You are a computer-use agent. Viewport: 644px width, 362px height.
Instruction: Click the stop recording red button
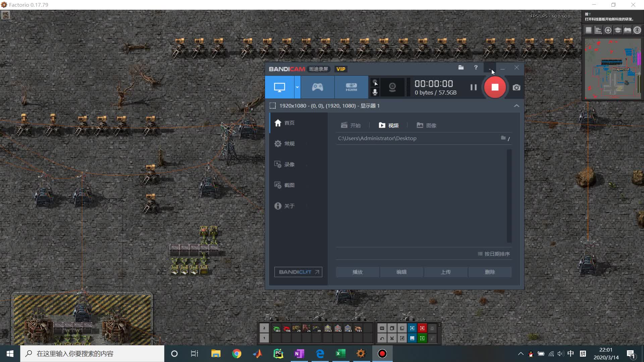495,87
